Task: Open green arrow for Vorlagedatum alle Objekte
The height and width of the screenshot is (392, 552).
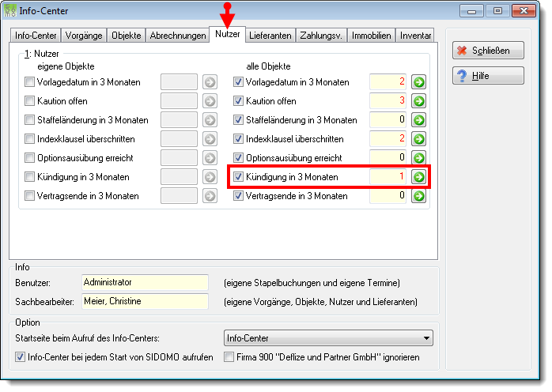Action: coord(418,82)
